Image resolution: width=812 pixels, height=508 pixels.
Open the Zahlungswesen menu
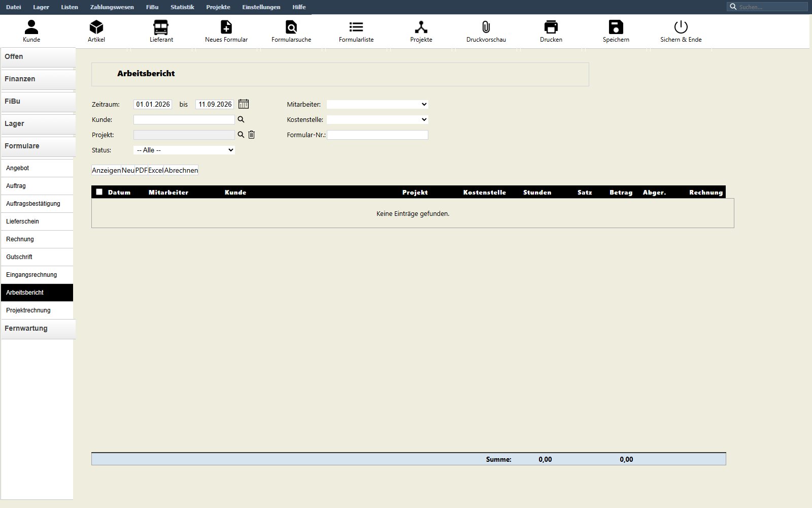click(112, 7)
